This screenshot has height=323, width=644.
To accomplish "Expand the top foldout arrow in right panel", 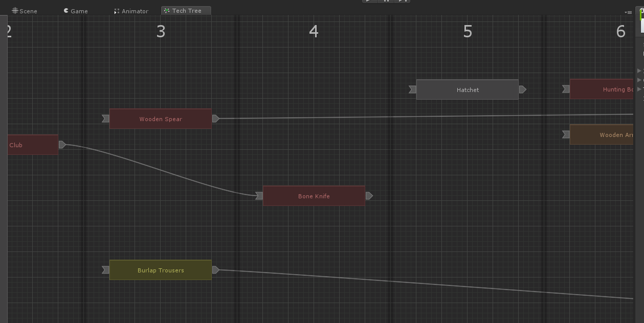I will 638,71.
